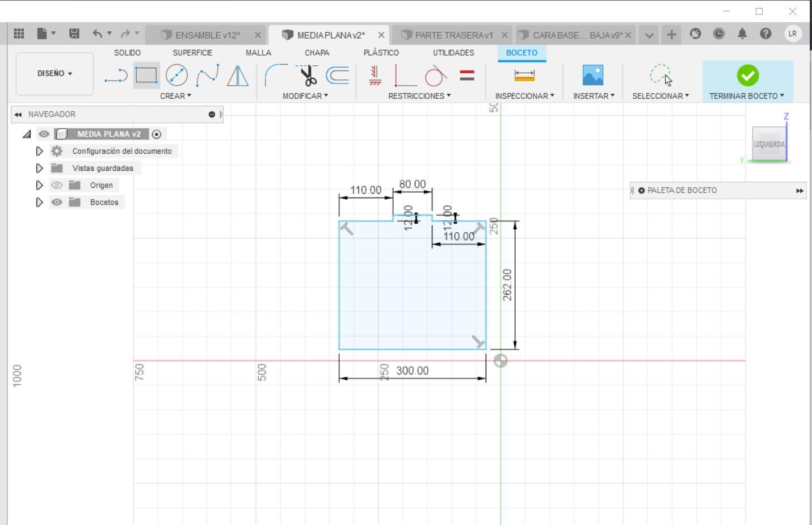Select the Fillet tool

(276, 75)
